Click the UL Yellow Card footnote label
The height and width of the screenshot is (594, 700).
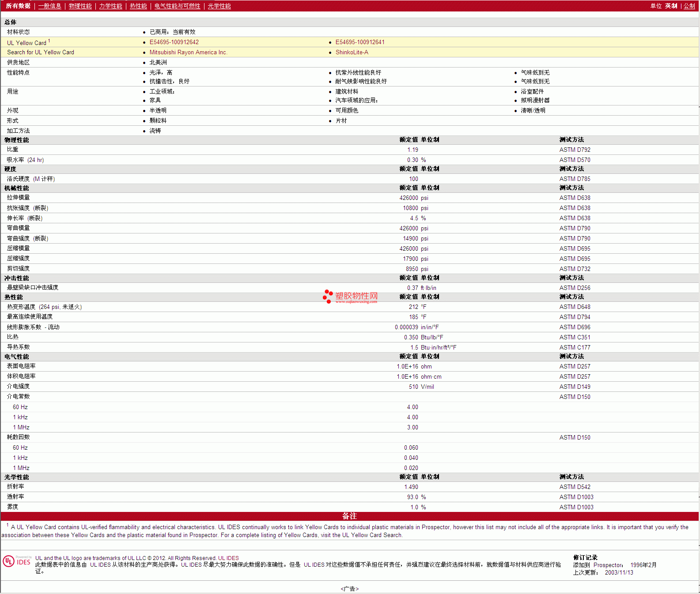pyautogui.click(x=26, y=43)
